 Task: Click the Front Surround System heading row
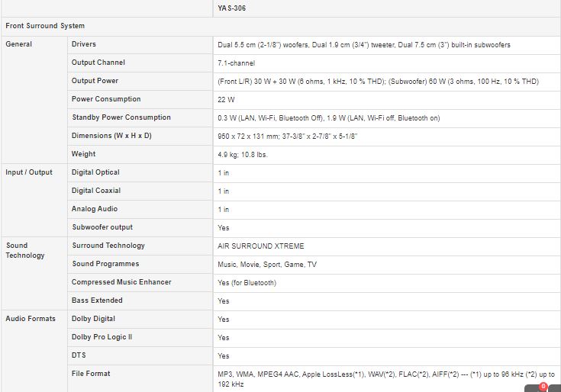click(281, 26)
